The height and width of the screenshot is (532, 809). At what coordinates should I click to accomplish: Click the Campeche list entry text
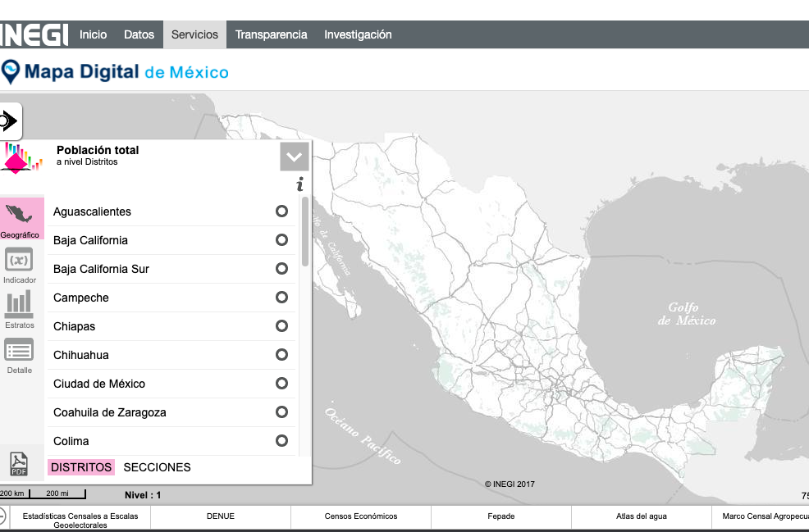click(x=81, y=298)
